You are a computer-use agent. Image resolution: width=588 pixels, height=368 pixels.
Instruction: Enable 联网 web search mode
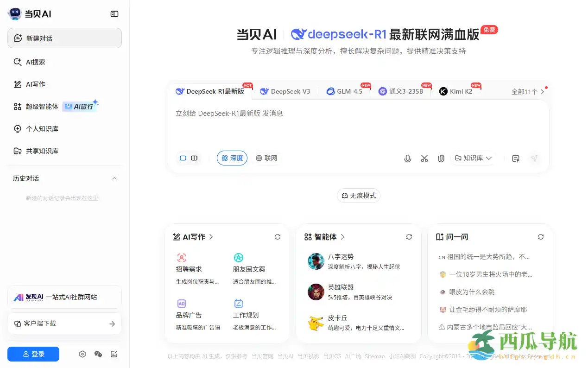pyautogui.click(x=266, y=158)
